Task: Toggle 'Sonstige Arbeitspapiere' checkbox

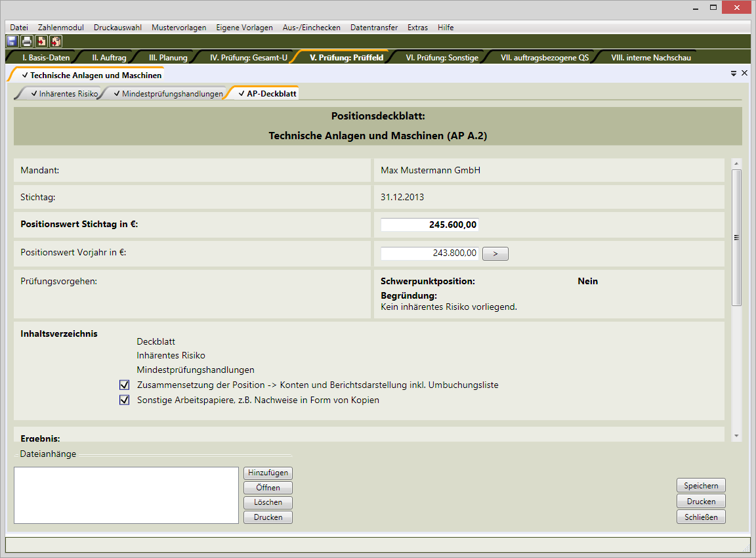Action: pos(124,400)
